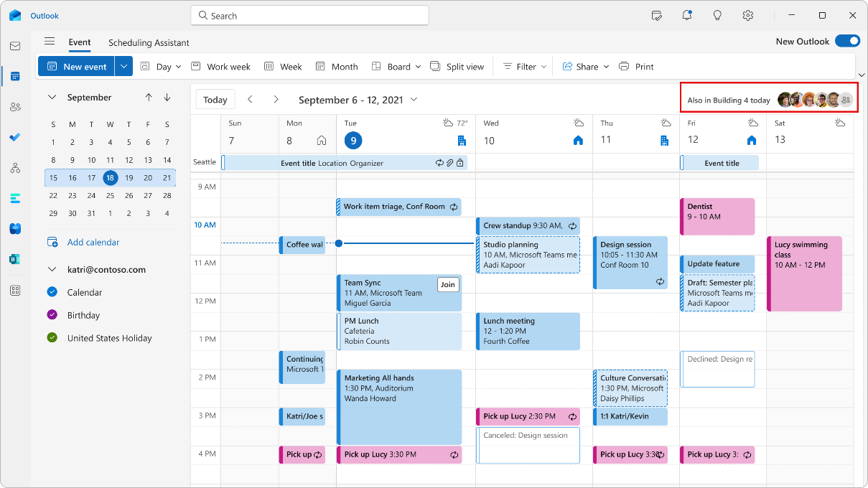Open People icon in sidebar
868x488 pixels.
point(15,107)
